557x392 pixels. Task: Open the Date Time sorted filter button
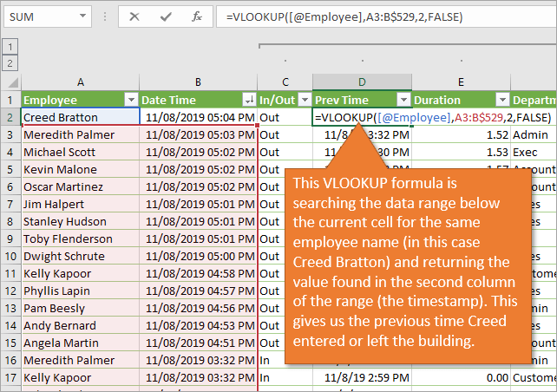pyautogui.click(x=250, y=100)
